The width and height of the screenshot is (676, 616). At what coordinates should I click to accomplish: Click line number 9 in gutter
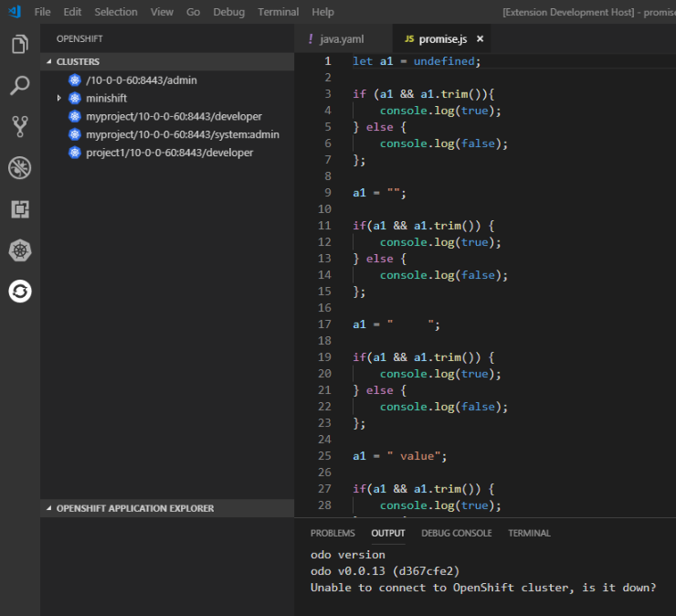pos(328,193)
